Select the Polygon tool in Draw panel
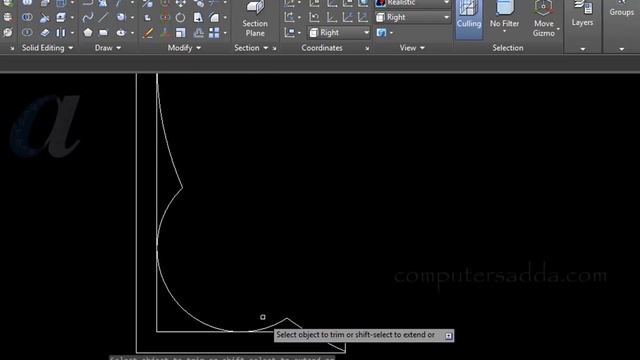The height and width of the screenshot is (360, 640). click(87, 33)
